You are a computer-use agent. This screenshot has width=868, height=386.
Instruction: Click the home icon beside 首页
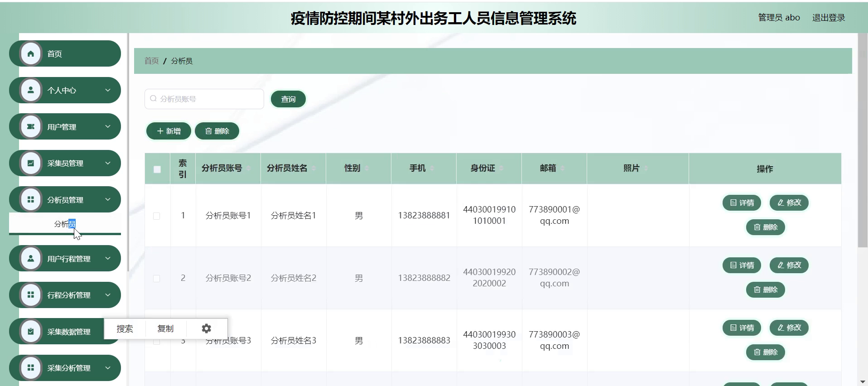[x=31, y=53]
